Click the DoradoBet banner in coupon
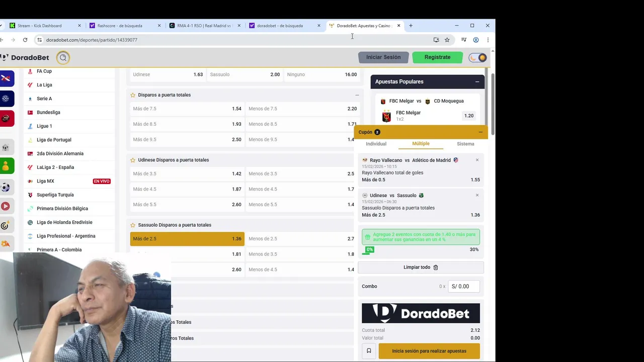Image resolution: width=644 pixels, height=362 pixels. [x=421, y=313]
